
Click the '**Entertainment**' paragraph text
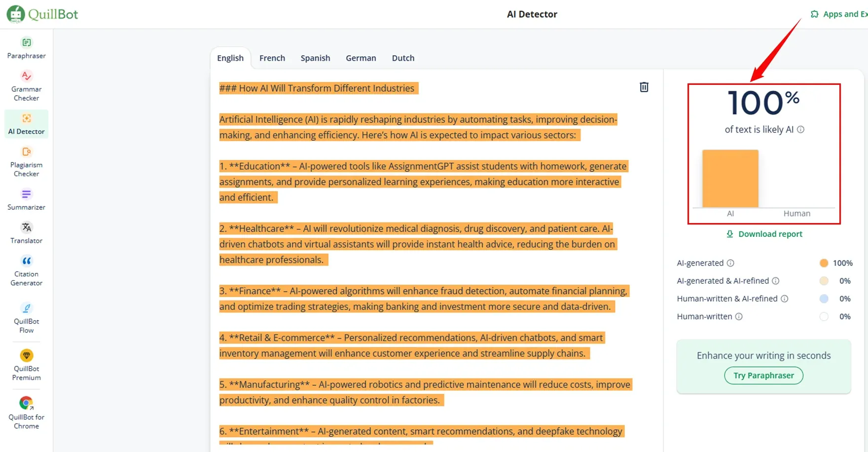click(x=422, y=434)
